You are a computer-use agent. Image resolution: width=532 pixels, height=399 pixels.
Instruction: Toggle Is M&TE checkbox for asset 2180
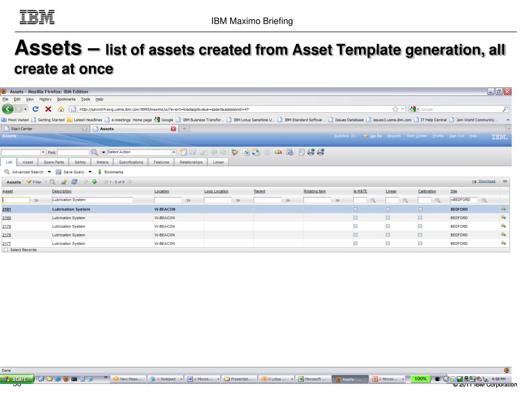point(355,218)
